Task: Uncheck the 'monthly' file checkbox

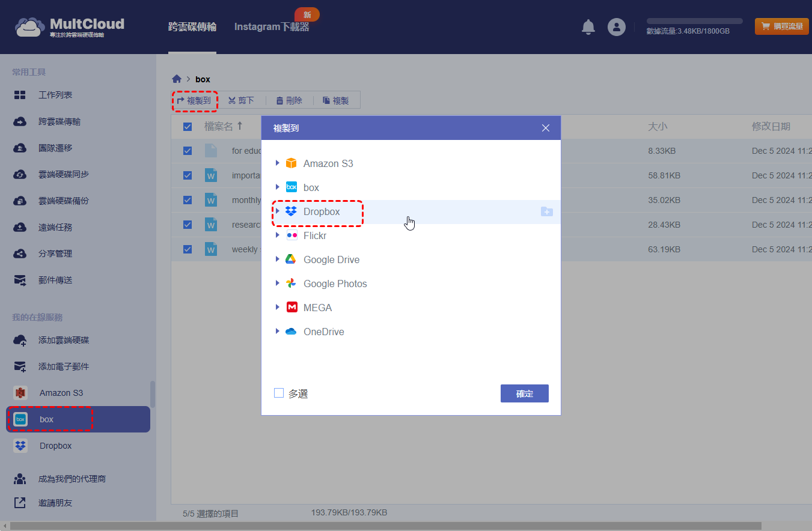Action: (188, 200)
